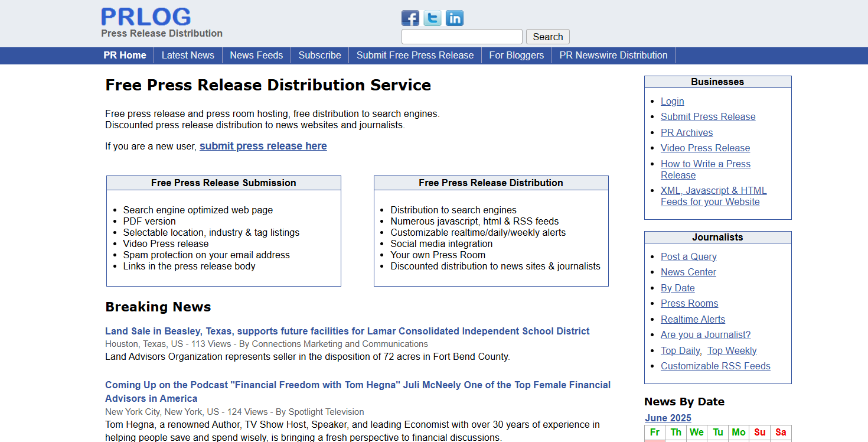868x442 pixels.
Task: Click the Login link under Businesses
Action: [673, 101]
